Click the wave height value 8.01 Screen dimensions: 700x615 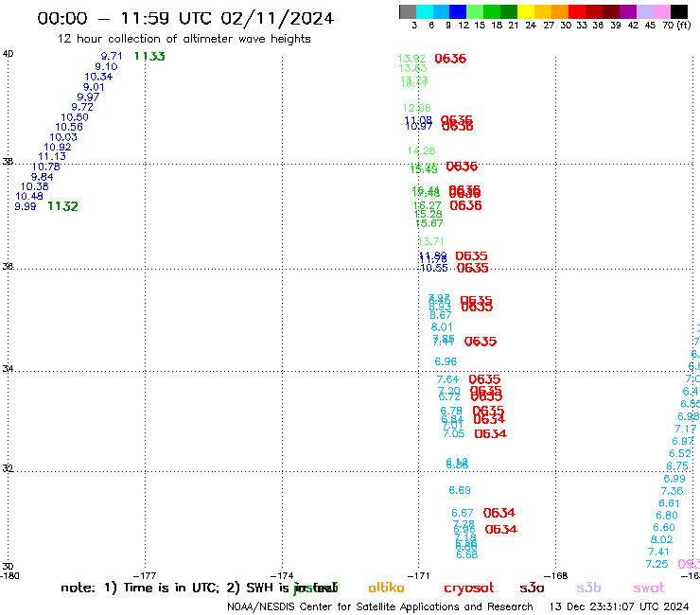tap(442, 327)
